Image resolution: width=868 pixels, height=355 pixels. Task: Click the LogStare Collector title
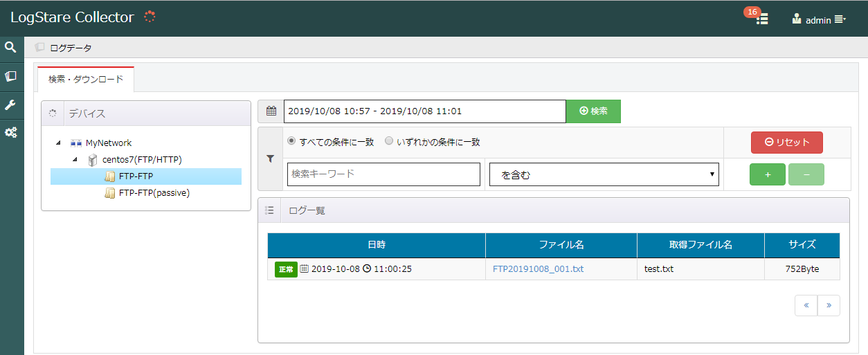72,17
